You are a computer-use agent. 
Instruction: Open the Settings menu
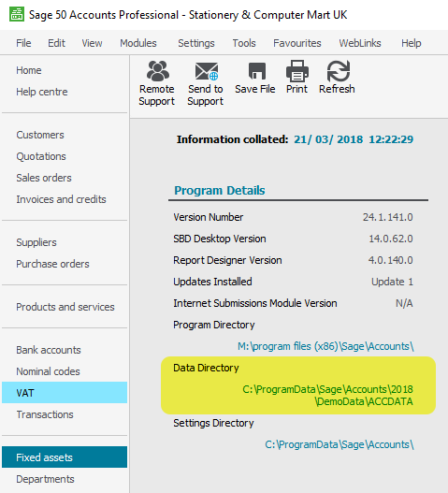coord(196,43)
